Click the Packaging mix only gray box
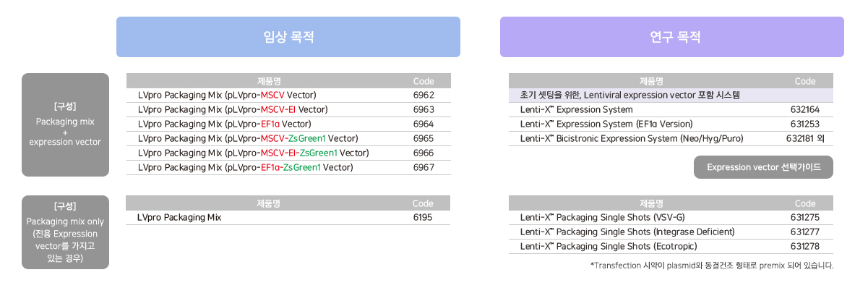The height and width of the screenshot is (288, 868). pos(65,232)
